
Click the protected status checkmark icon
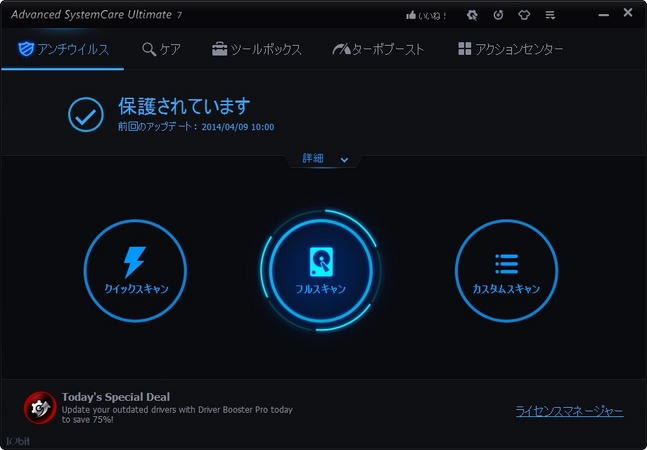pos(86,115)
